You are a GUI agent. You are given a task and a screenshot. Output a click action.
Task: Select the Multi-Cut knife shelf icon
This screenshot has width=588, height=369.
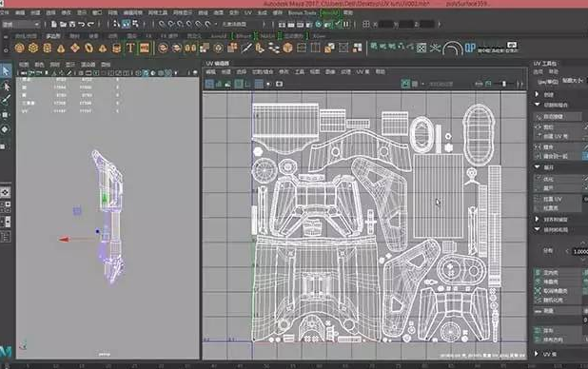tap(246, 48)
